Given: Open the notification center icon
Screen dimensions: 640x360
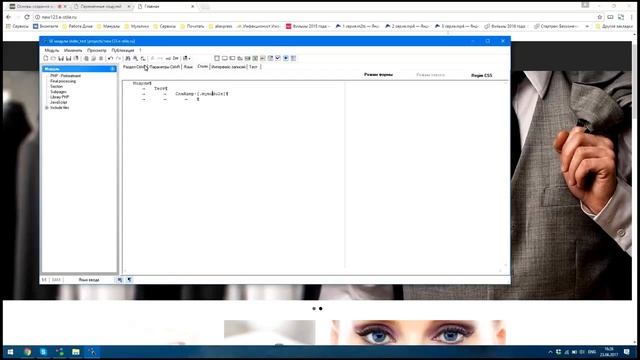Looking at the screenshot, I should tap(627, 352).
